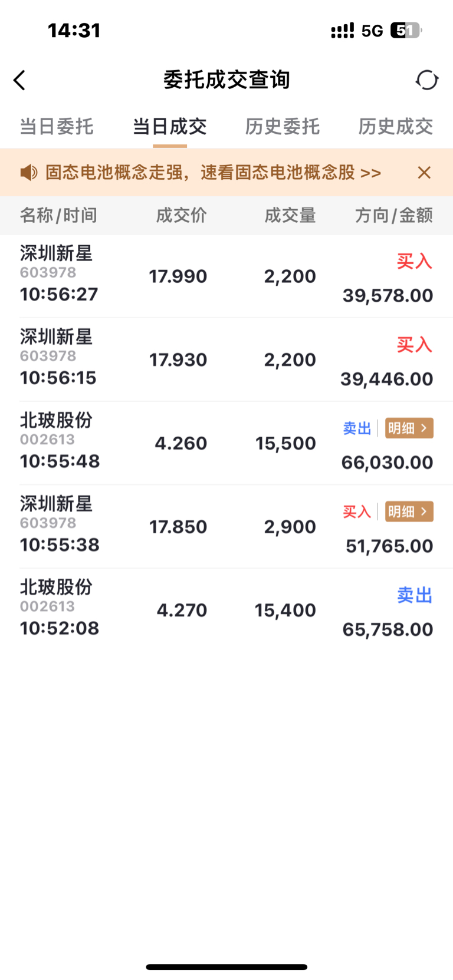
Task: Go to 历史成交 tab
Action: coord(396,127)
